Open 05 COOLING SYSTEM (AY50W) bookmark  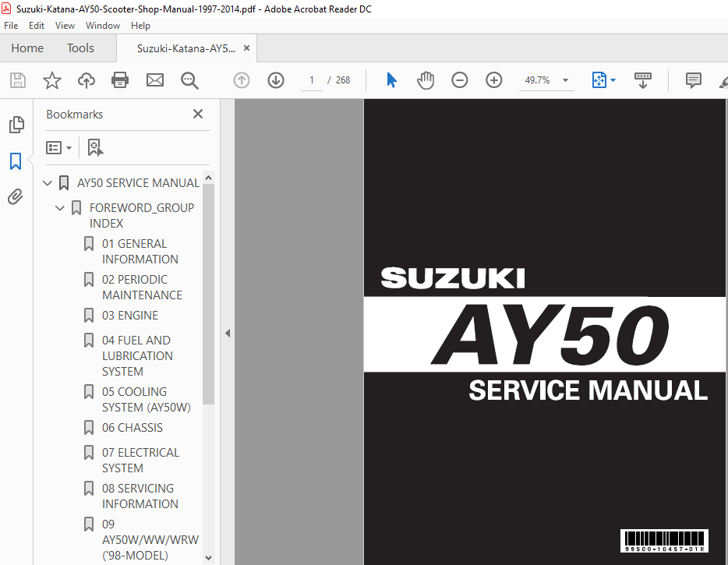tap(147, 399)
